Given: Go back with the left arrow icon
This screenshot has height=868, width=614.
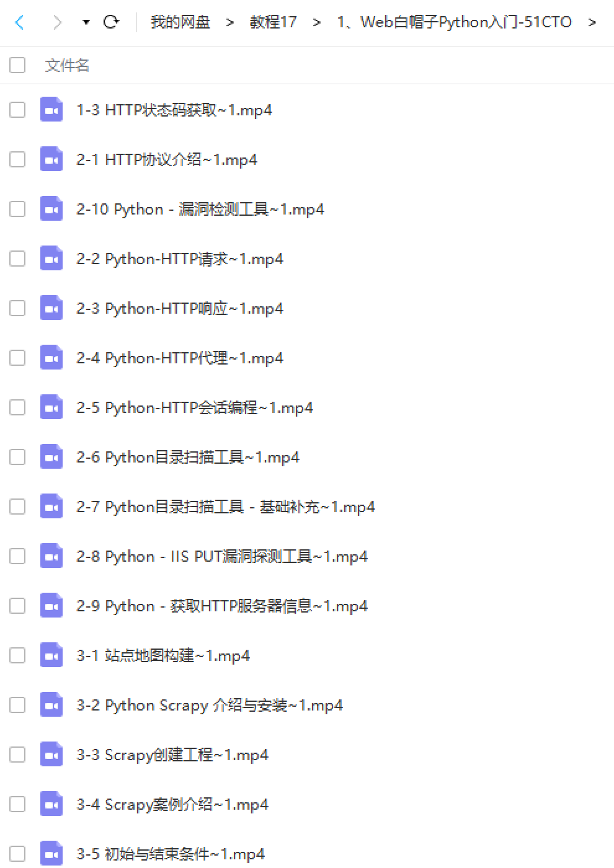Looking at the screenshot, I should click(19, 23).
